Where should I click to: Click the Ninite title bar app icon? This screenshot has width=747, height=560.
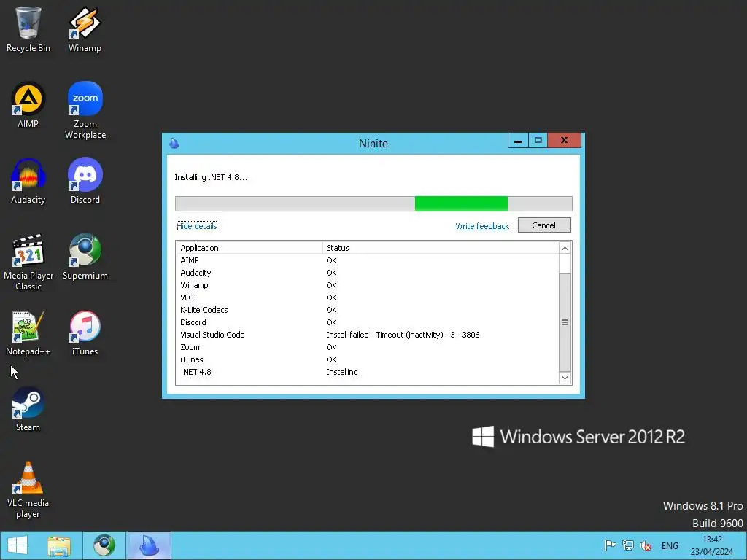click(174, 143)
